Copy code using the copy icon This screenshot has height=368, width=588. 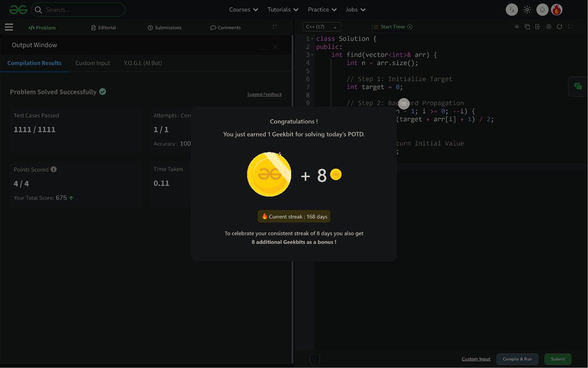coord(527,27)
